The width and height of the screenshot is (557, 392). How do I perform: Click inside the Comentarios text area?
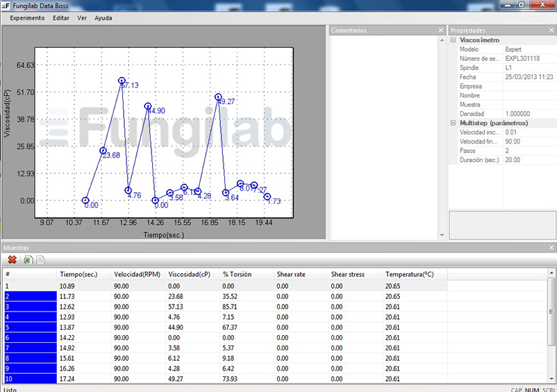385,132
